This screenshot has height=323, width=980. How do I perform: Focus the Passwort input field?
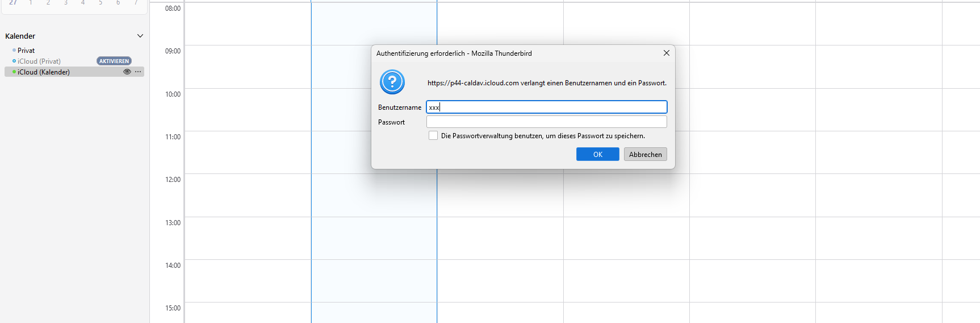pyautogui.click(x=547, y=122)
